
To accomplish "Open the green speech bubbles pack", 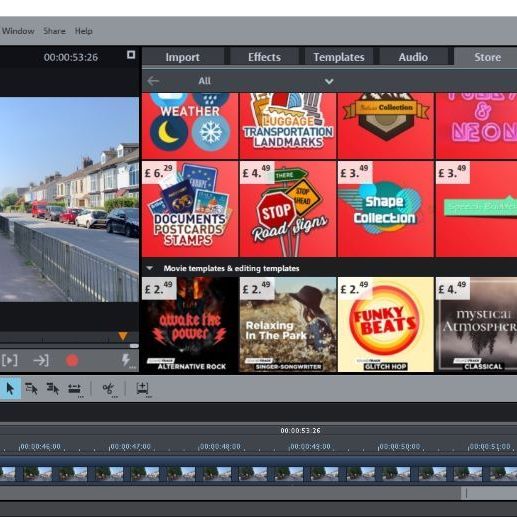I will pyautogui.click(x=476, y=209).
